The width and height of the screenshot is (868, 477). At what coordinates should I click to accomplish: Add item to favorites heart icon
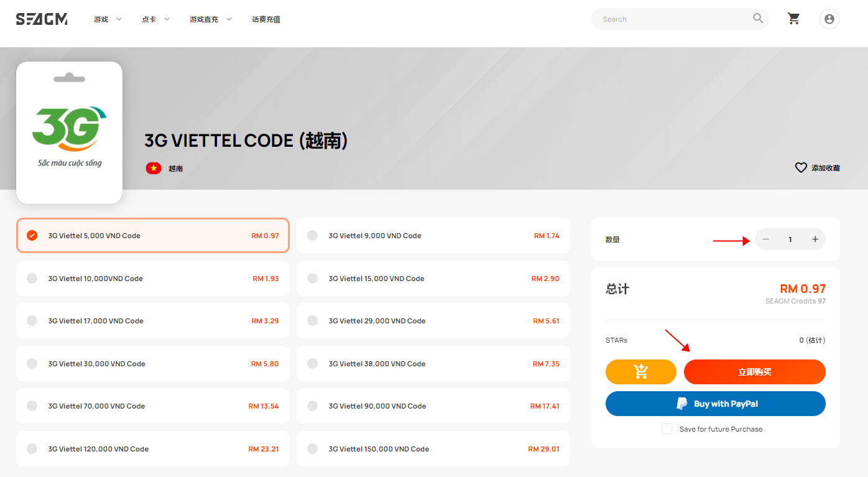coord(801,167)
